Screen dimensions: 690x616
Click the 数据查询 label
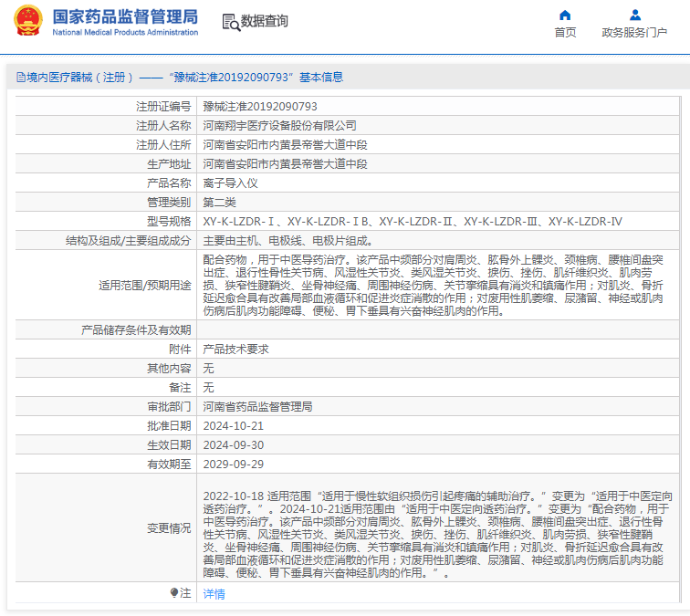tap(264, 21)
